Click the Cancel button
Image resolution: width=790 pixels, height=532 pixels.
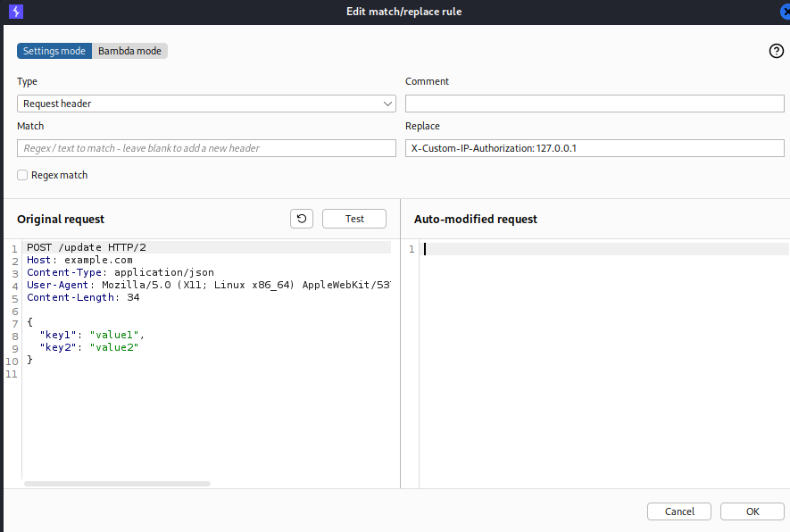679,511
